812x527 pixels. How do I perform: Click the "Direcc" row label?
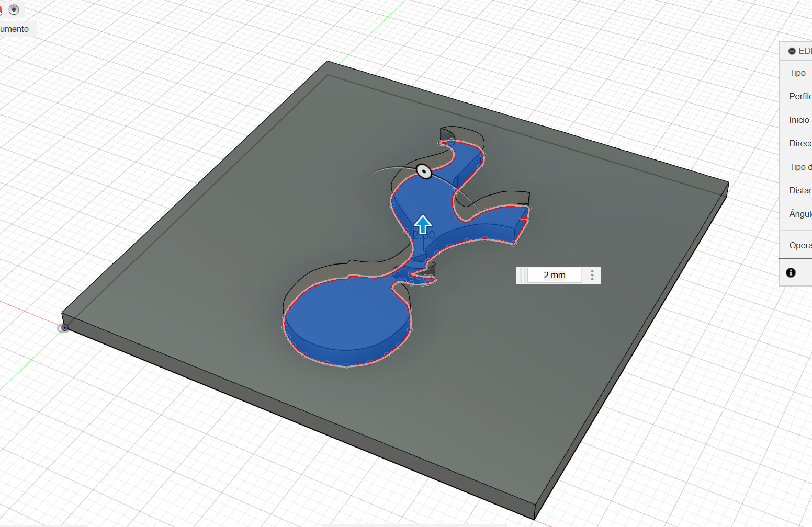800,144
